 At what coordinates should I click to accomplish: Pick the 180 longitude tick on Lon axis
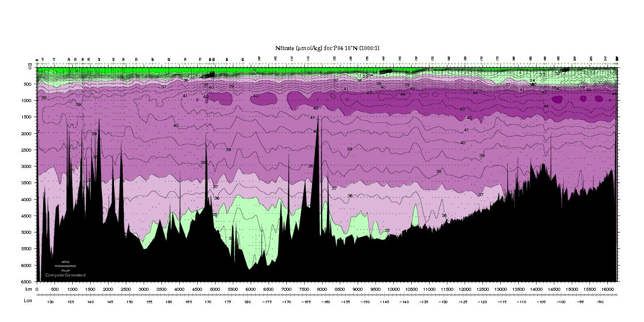(247, 301)
